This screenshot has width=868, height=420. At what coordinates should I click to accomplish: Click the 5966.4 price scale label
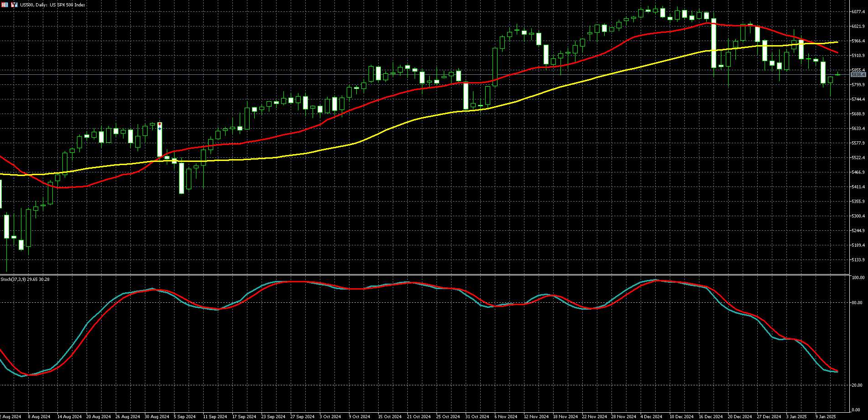coord(858,41)
